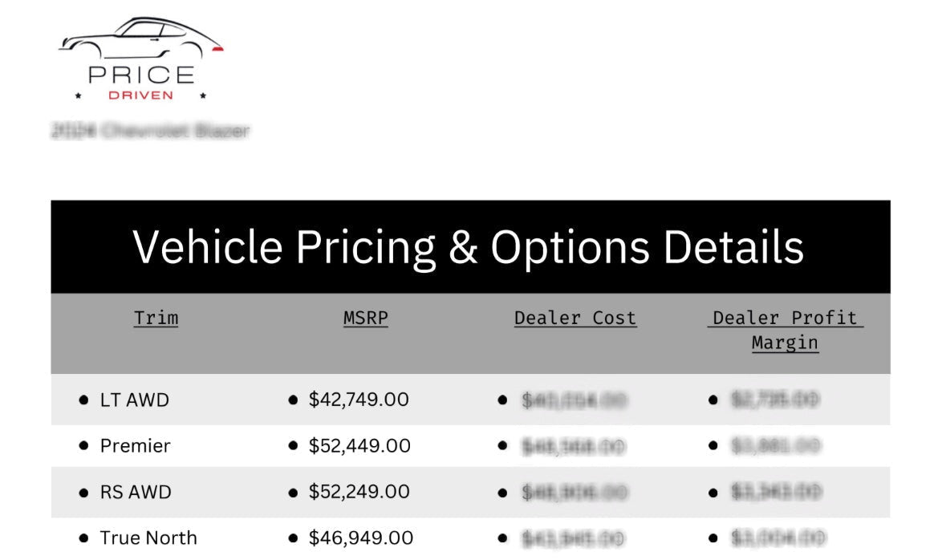Screen dimensions: 934x560
Task: Select the Premier trim row label
Action: (135, 446)
